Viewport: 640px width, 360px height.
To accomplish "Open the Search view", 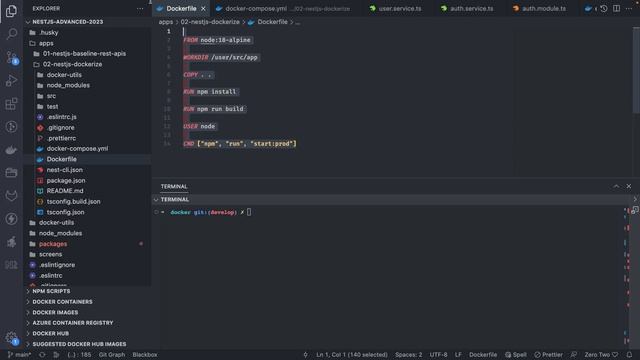I will click(x=11, y=34).
